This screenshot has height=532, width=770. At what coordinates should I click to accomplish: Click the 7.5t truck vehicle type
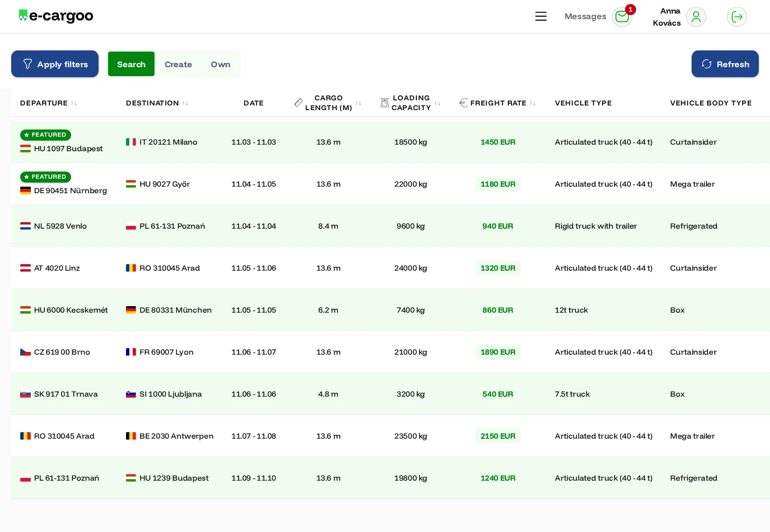coord(572,394)
